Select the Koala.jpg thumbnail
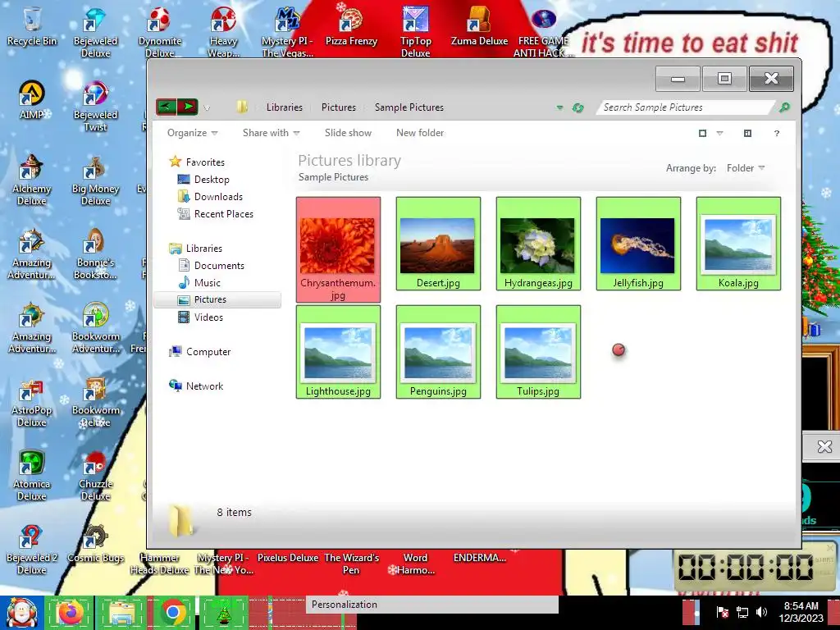 click(738, 244)
